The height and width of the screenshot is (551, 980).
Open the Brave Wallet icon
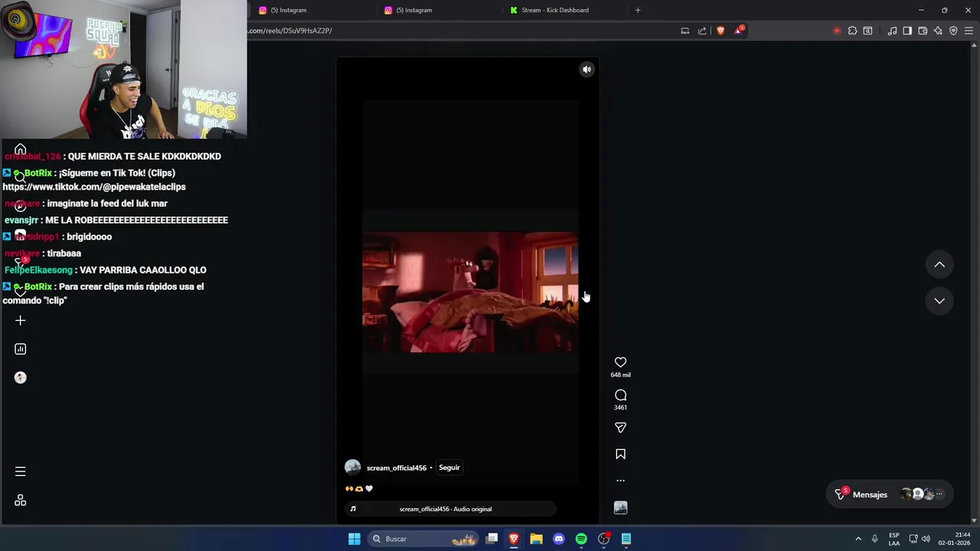923,31
